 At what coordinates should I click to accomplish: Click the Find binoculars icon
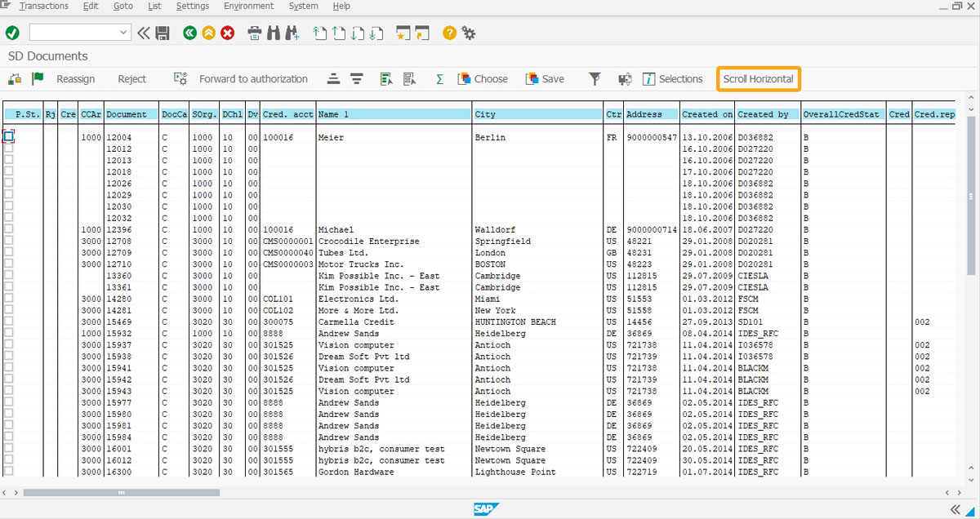coord(274,33)
